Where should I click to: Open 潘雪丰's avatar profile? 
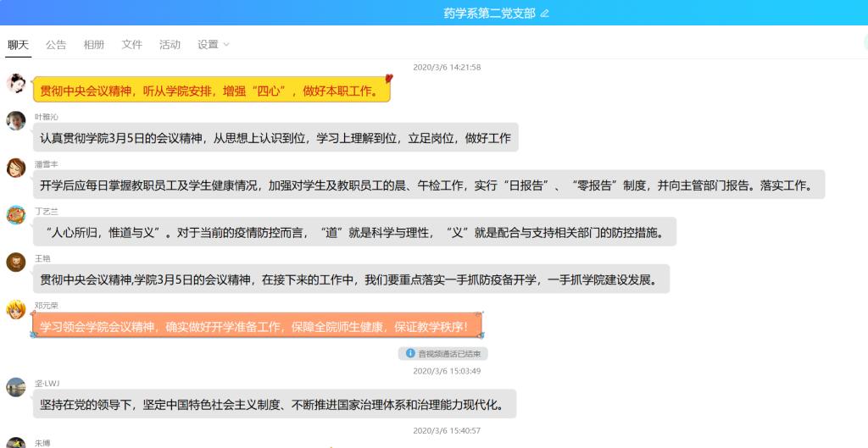(x=16, y=169)
